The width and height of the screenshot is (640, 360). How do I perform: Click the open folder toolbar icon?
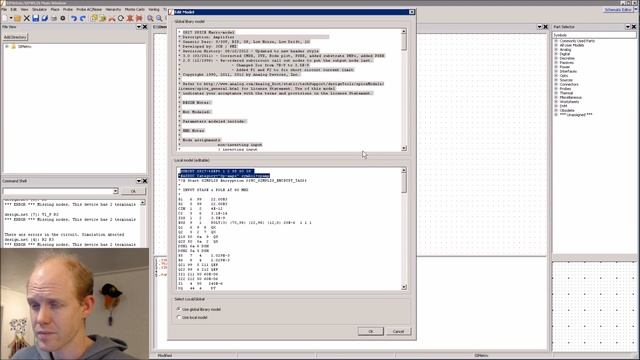coord(18,18)
